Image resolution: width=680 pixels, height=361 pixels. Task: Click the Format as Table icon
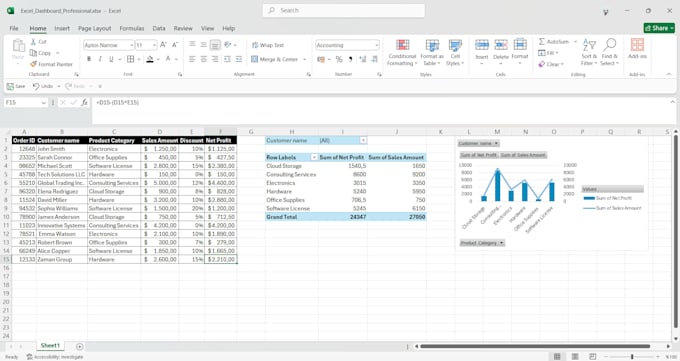tap(432, 45)
